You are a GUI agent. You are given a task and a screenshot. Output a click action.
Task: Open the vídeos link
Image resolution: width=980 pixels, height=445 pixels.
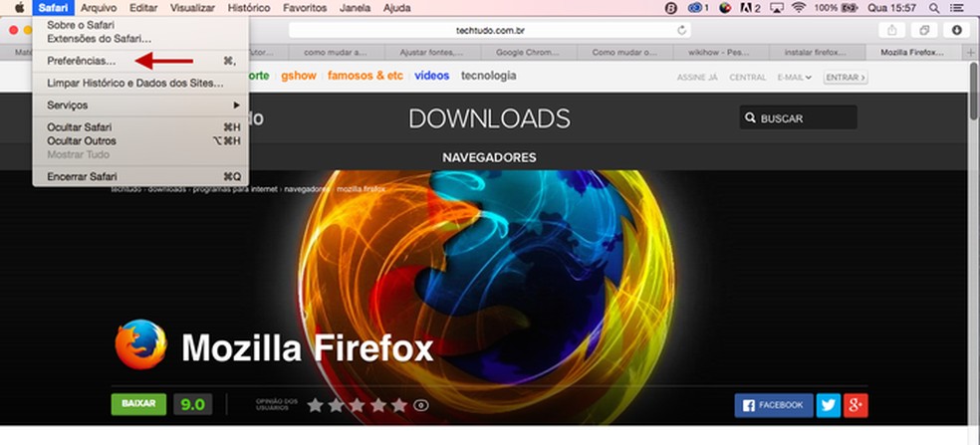click(x=432, y=76)
